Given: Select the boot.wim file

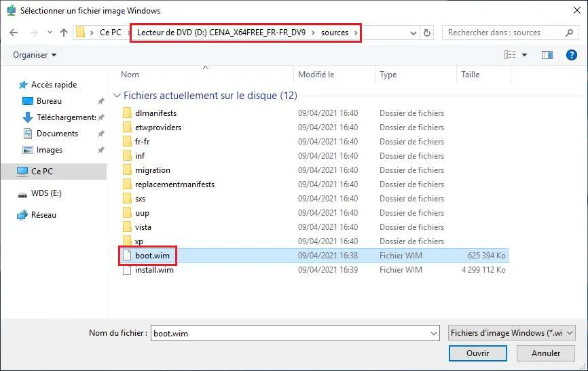Looking at the screenshot, I should pos(152,256).
